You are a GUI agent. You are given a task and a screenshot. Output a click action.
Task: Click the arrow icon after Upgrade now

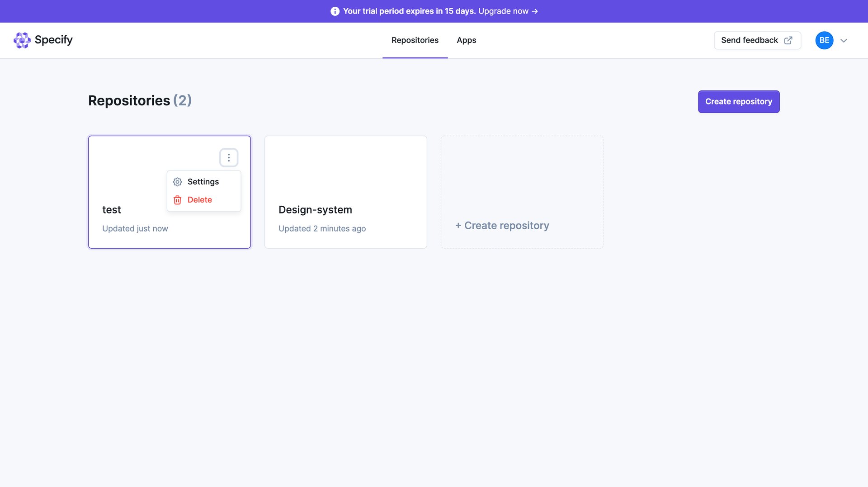tap(535, 11)
